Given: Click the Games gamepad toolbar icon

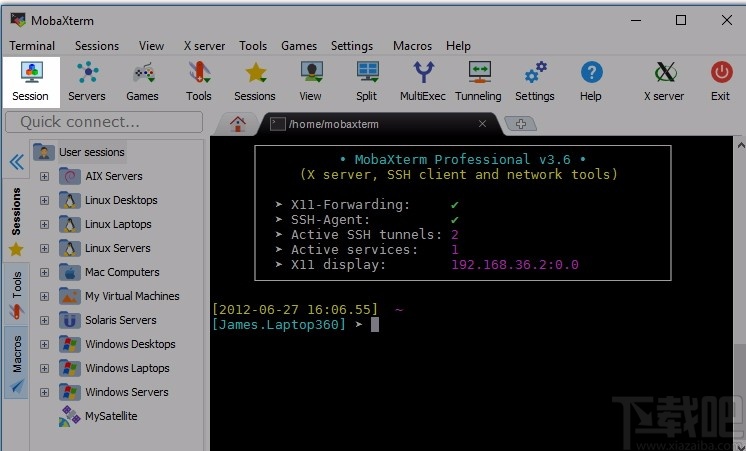Looking at the screenshot, I should click(143, 82).
